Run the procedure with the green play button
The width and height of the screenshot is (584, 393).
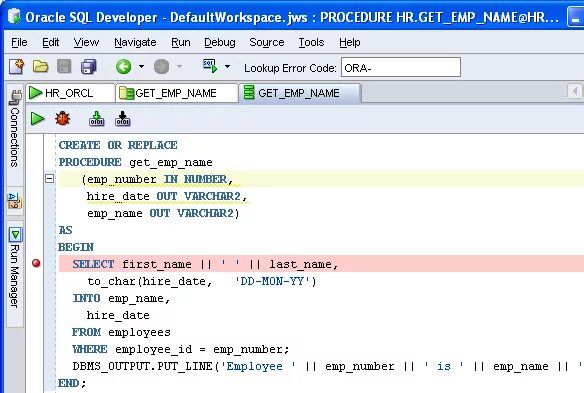(x=37, y=119)
